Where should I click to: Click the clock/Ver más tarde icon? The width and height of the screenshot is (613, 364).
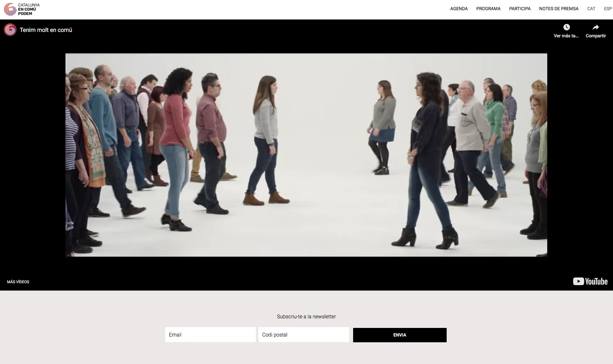tap(566, 27)
